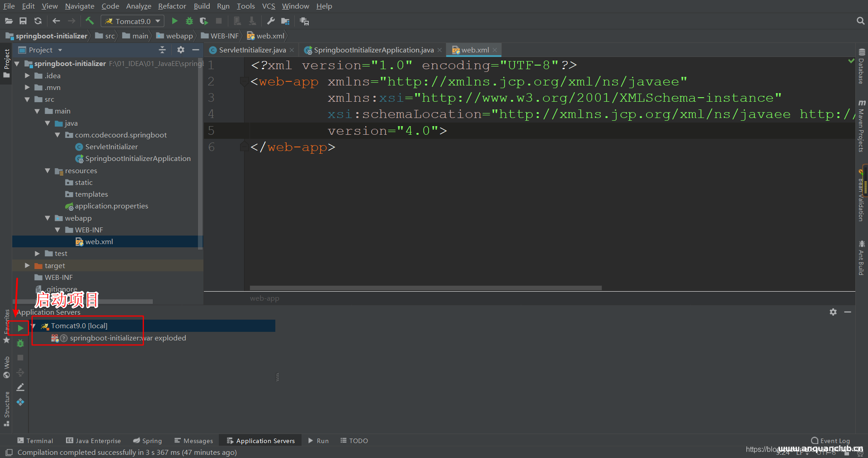Click the Save All disk icon
The image size is (868, 458).
tap(23, 21)
